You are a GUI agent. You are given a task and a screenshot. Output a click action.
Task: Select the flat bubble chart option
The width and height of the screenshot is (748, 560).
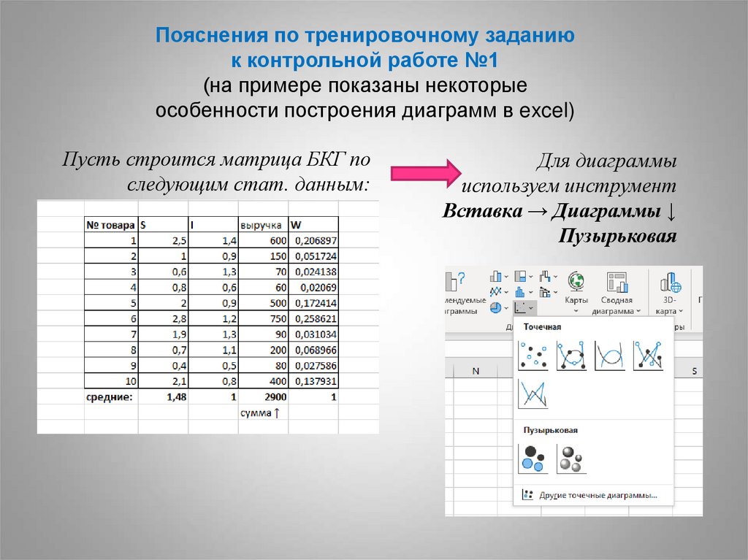click(533, 459)
